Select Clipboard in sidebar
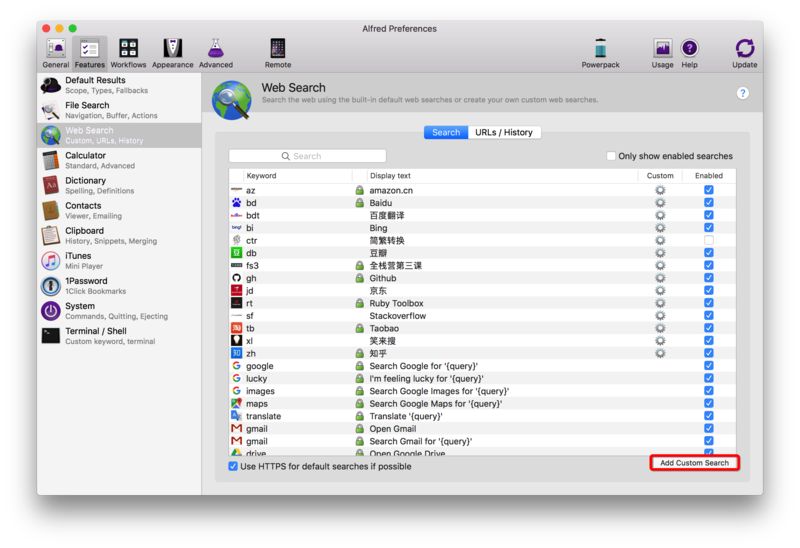Viewport: 800px width, 548px height. 119,235
